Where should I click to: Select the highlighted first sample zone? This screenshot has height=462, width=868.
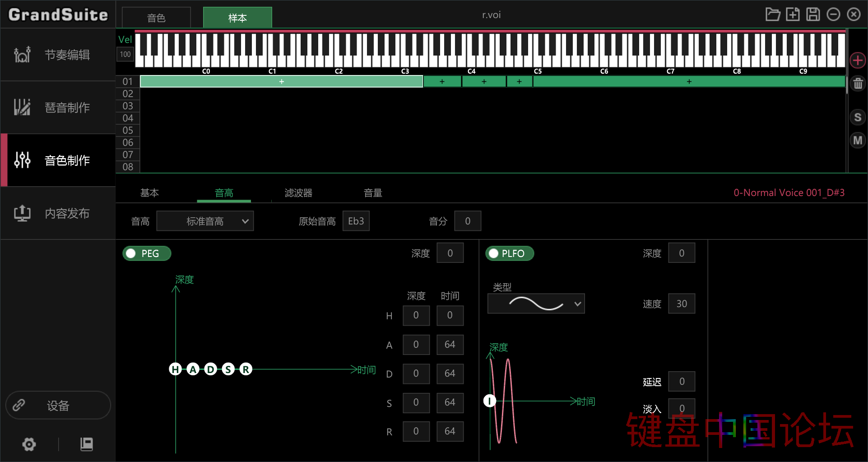(281, 82)
